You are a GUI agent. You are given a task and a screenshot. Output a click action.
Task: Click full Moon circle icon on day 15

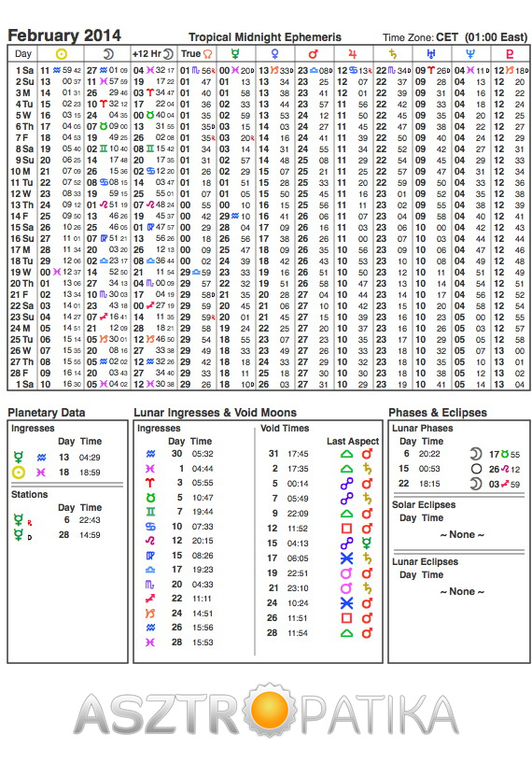tap(477, 469)
